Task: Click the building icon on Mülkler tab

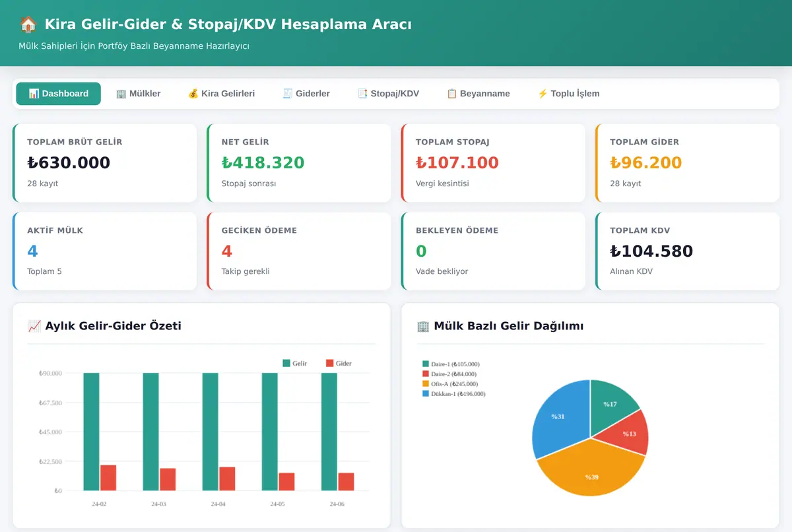Action: click(x=121, y=94)
